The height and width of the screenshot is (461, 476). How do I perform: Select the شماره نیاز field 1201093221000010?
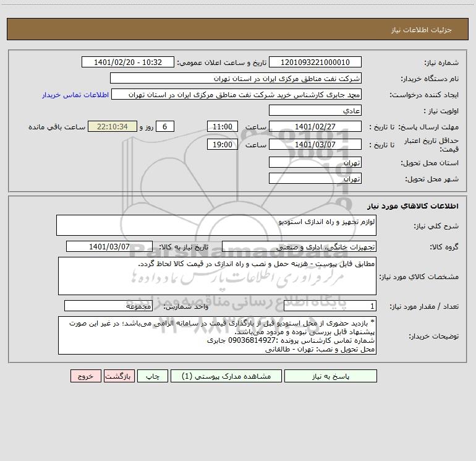(x=315, y=62)
